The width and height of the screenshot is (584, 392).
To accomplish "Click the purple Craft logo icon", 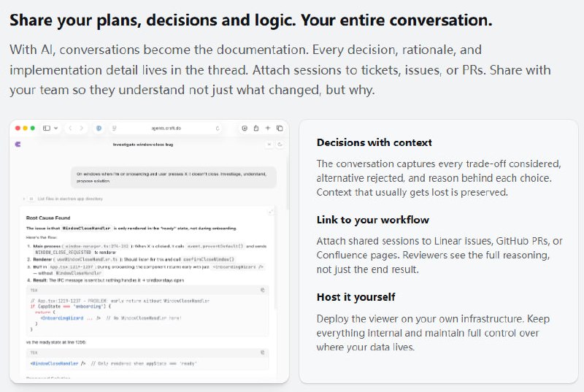I will (x=18, y=145).
